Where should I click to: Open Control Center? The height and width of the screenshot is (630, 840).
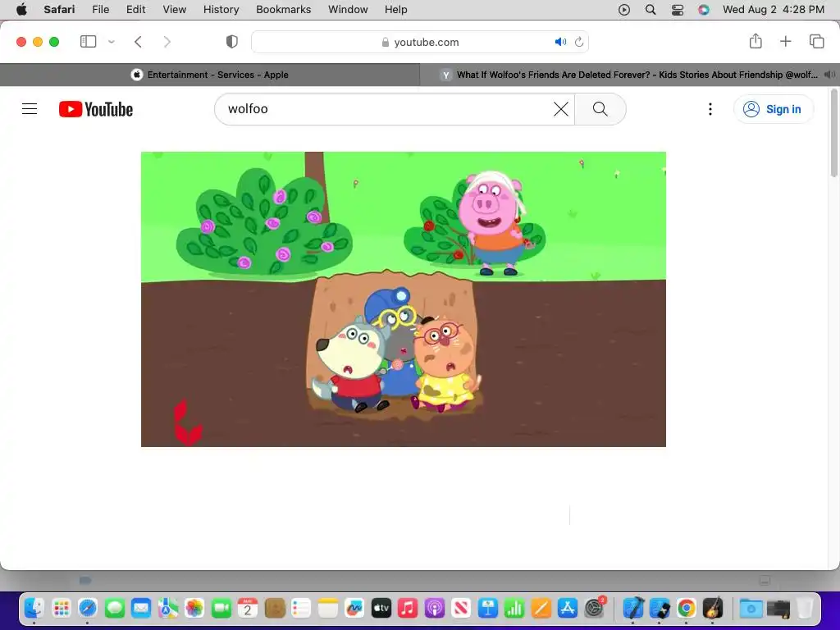tap(677, 10)
